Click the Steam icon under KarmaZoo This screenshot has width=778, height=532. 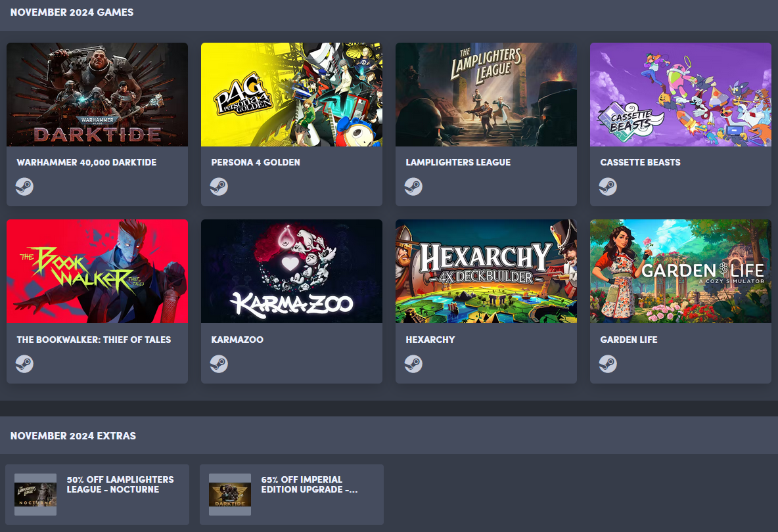(x=219, y=364)
